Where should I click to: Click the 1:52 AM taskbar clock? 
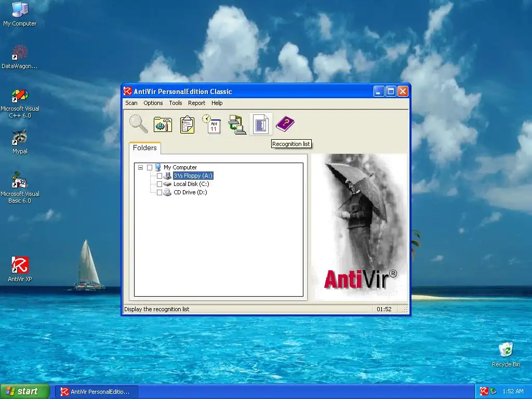click(x=513, y=391)
